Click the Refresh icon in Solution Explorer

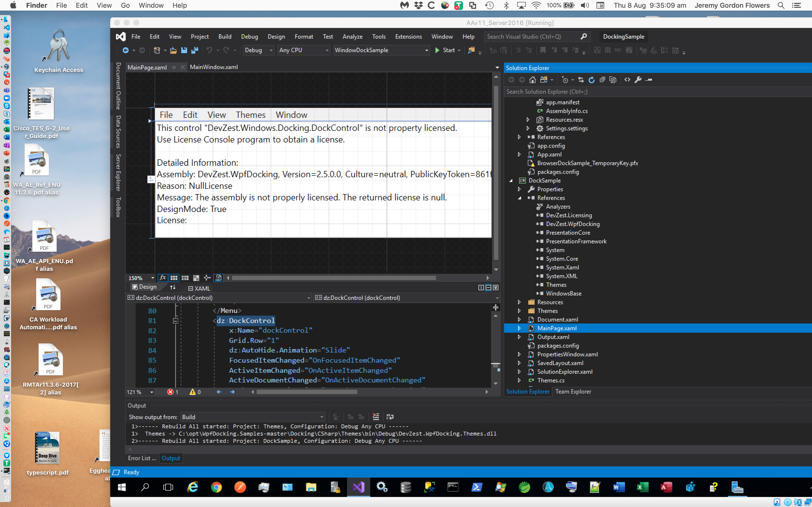pyautogui.click(x=592, y=80)
